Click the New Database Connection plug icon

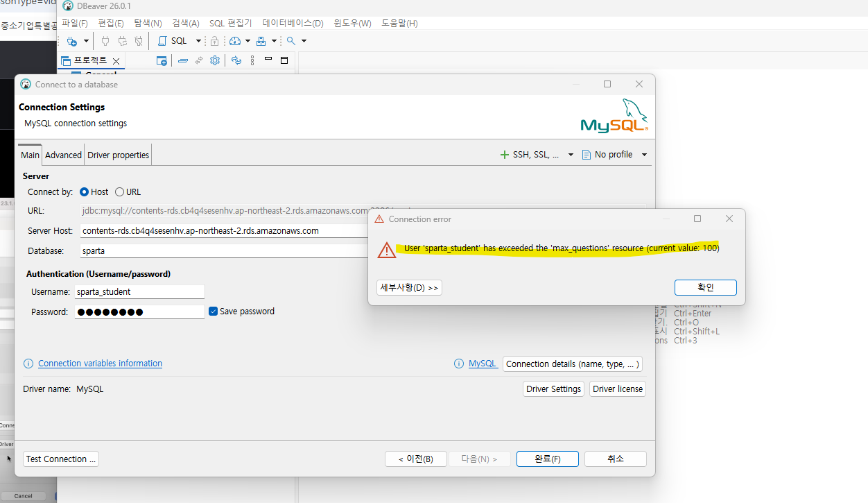coord(71,41)
